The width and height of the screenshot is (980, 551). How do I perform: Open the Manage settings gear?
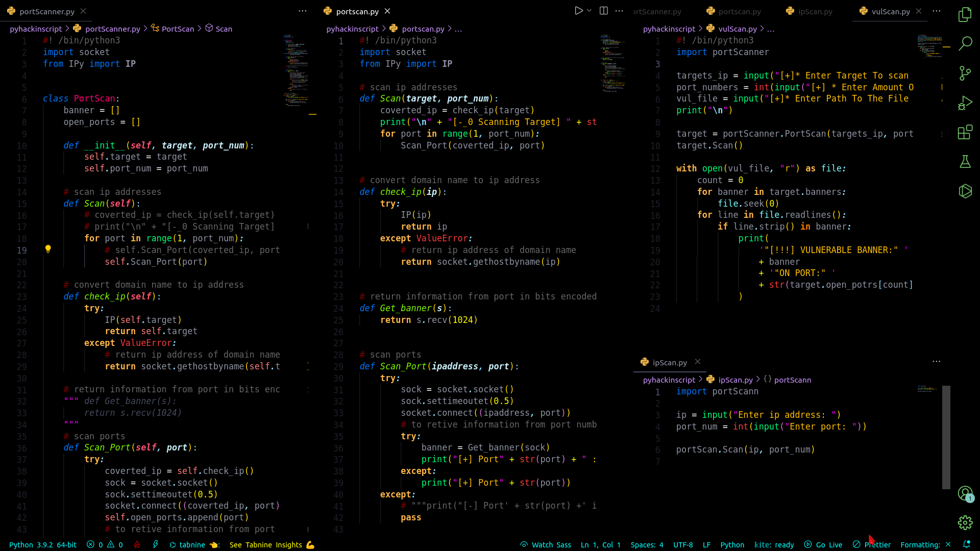click(966, 522)
